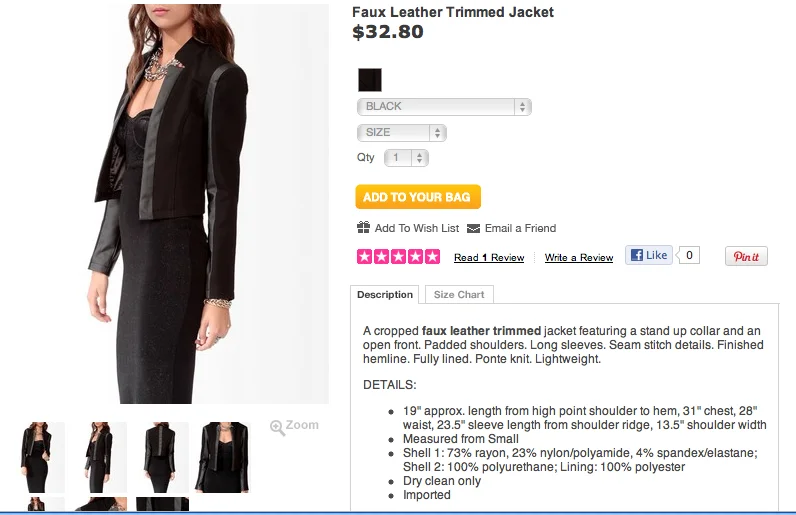
Task: Click the Email a Friend envelope icon
Action: click(473, 229)
